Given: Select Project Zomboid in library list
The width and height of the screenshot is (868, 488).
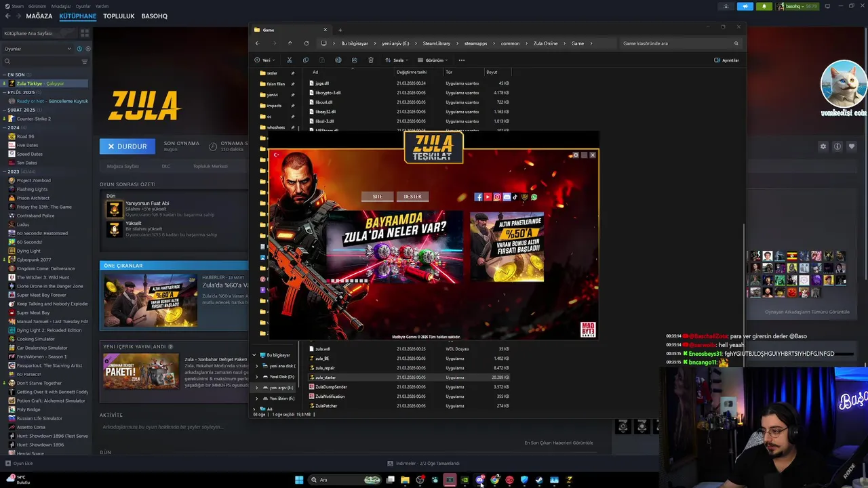Looking at the screenshot, I should 33,180.
